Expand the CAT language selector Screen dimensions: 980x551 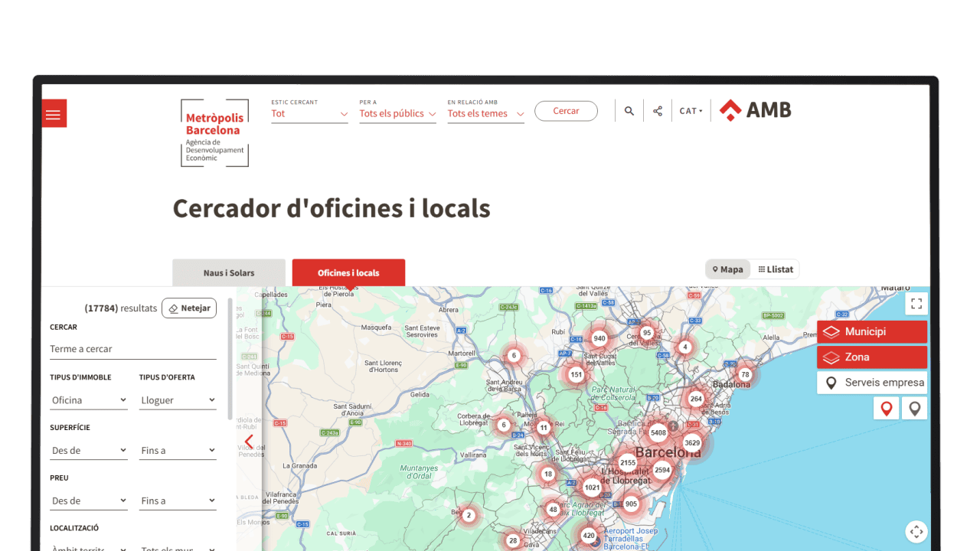[691, 111]
